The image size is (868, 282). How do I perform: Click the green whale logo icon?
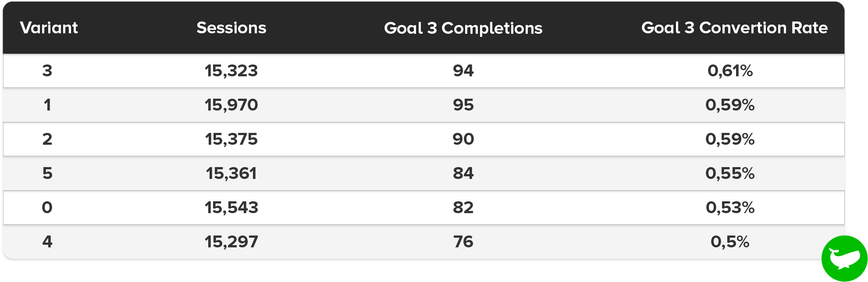point(844,258)
